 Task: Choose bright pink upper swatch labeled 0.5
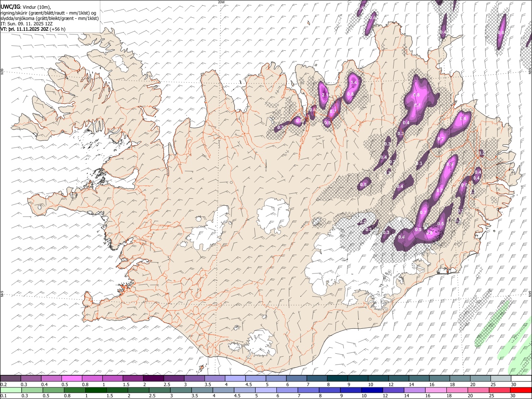(x=72, y=378)
